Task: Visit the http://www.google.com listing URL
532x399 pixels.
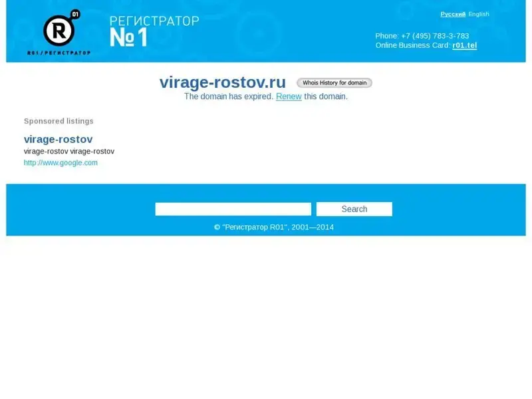Action: coord(61,162)
